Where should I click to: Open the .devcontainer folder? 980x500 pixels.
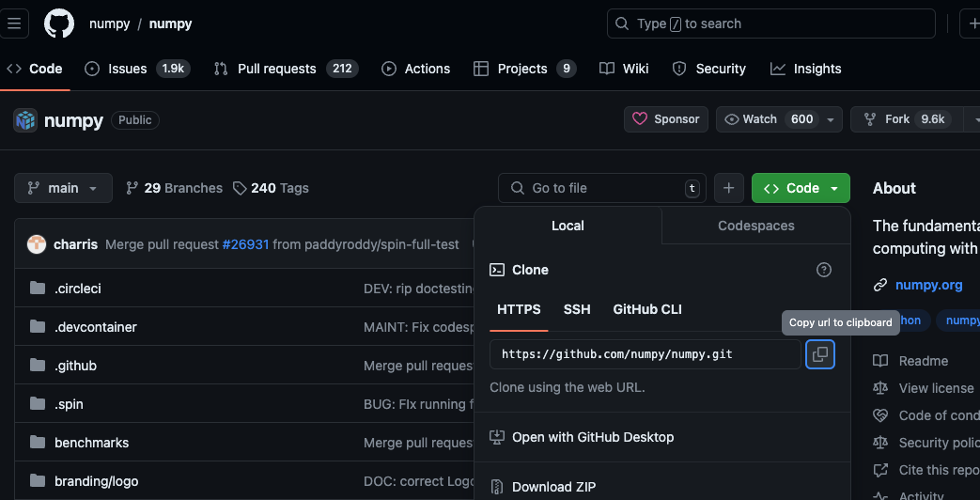(x=96, y=327)
